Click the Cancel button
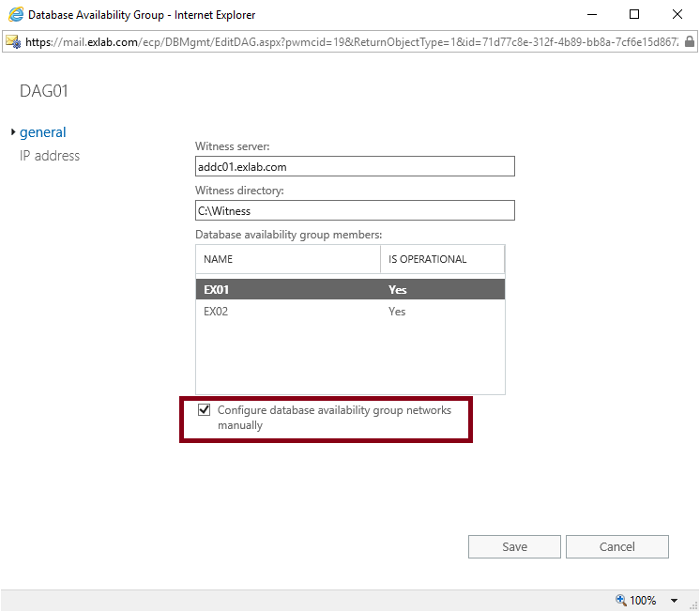 617,546
